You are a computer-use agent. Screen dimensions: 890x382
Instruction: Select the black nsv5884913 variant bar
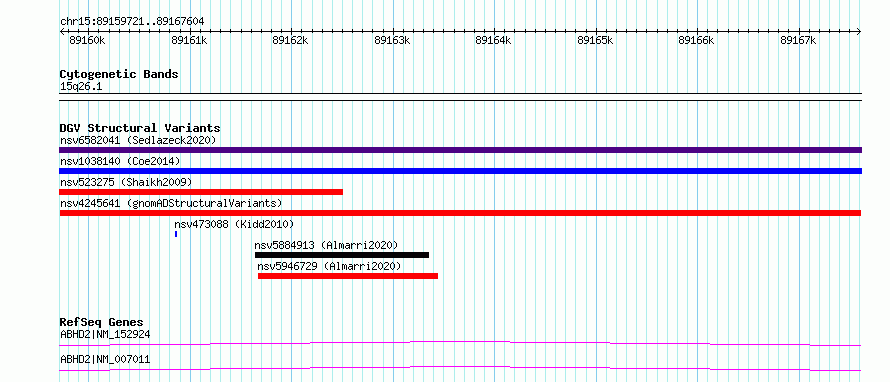(342, 255)
